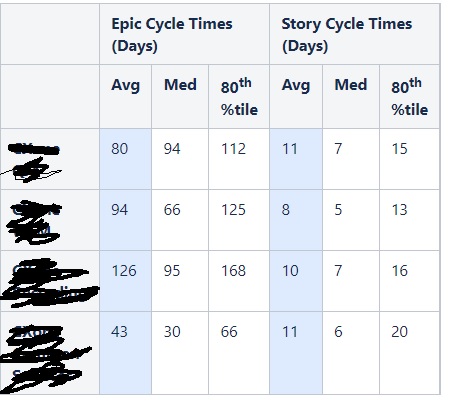
Task: Select the Story Med column header
Action: tap(351, 85)
